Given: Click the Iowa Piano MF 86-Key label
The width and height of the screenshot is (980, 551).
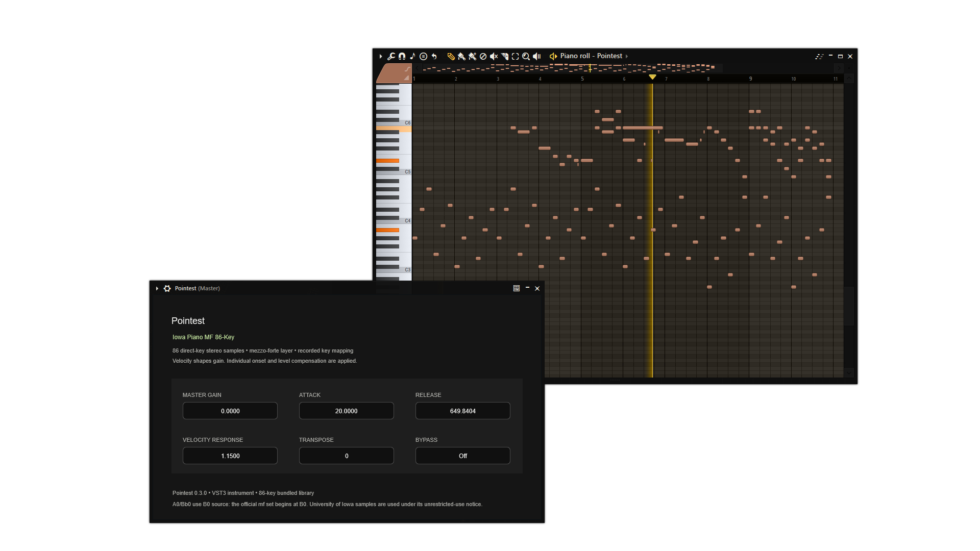Looking at the screenshot, I should [x=203, y=337].
